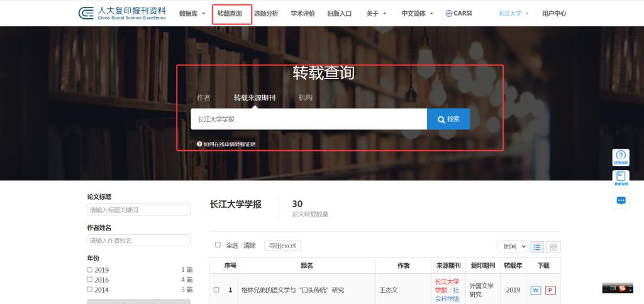Switch to the 机构 search tab

[x=305, y=97]
